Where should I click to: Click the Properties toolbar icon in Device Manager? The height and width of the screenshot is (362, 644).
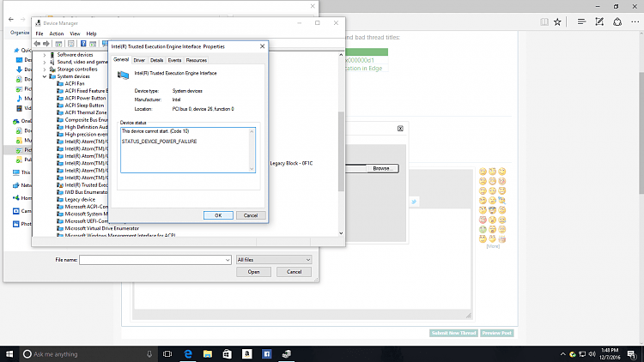(x=71, y=44)
